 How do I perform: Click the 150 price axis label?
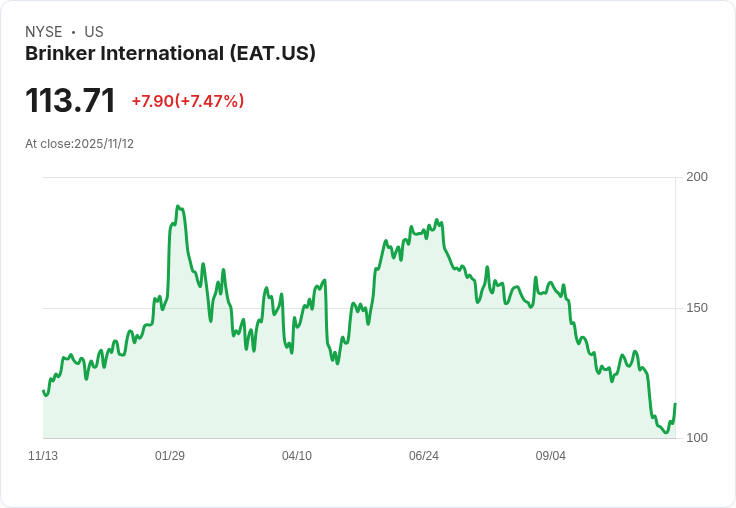697,308
